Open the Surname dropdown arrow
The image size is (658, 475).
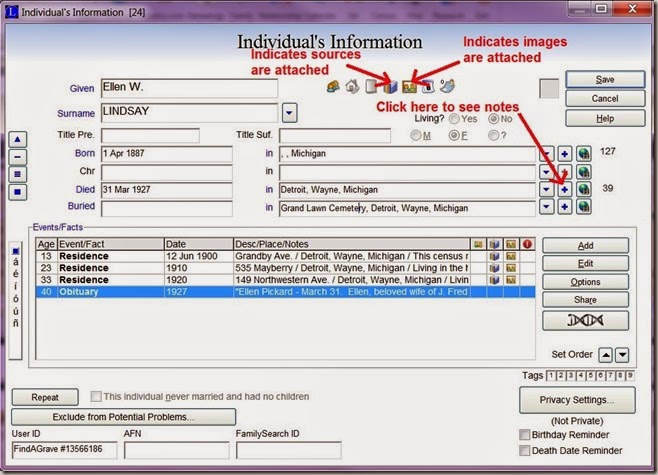click(290, 113)
